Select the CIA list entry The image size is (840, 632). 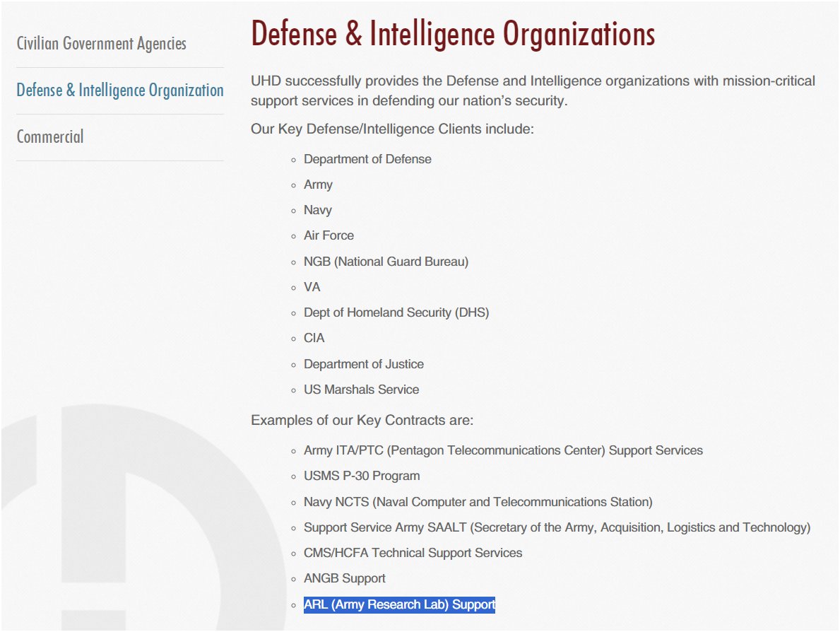click(x=314, y=338)
